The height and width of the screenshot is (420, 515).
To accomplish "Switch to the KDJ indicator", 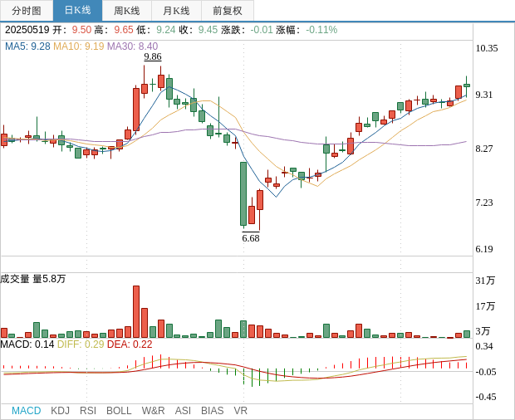I will pos(60,411).
